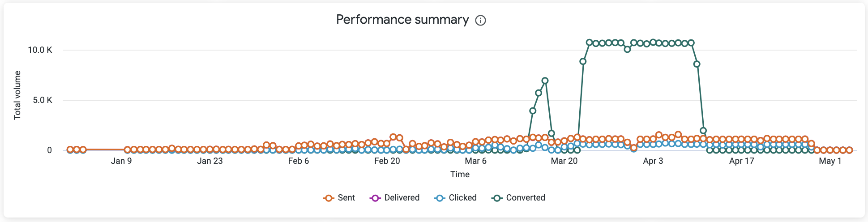Click the May 1 date label
Viewport: 868px width, 222px height.
830,161
